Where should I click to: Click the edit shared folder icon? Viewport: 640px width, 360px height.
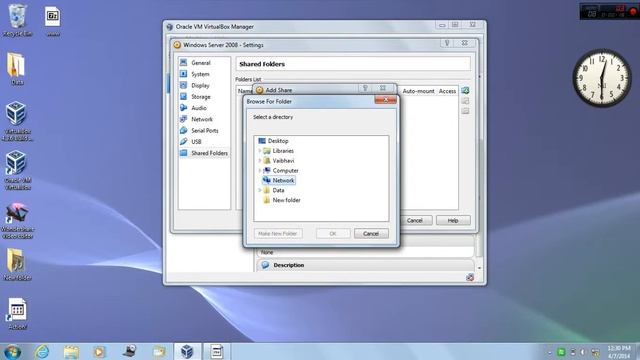point(465,101)
